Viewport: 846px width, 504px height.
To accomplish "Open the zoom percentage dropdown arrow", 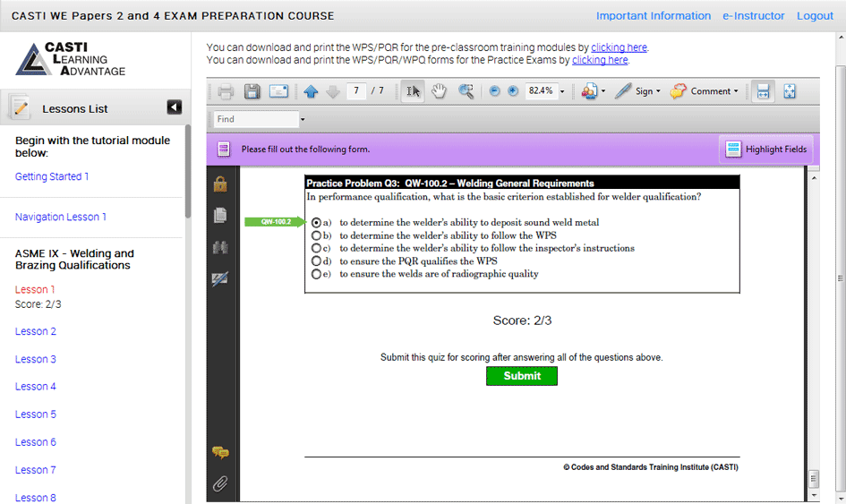I will coord(562,91).
